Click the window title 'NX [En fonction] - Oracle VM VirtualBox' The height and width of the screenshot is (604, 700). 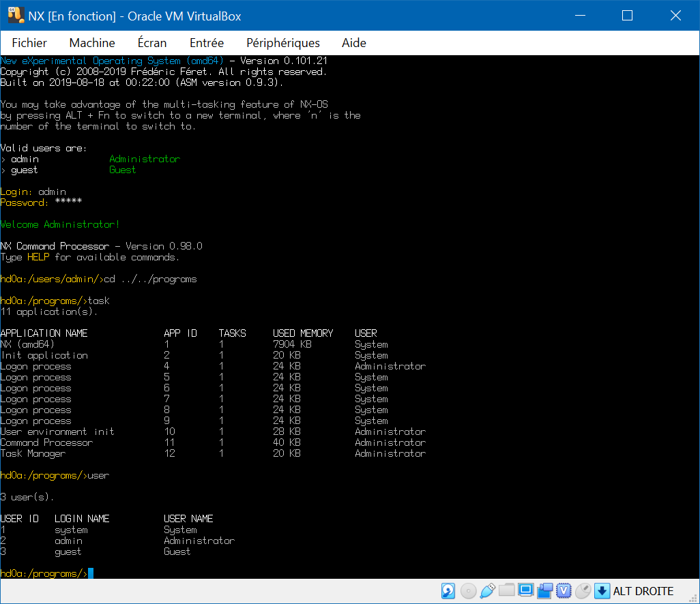point(134,16)
